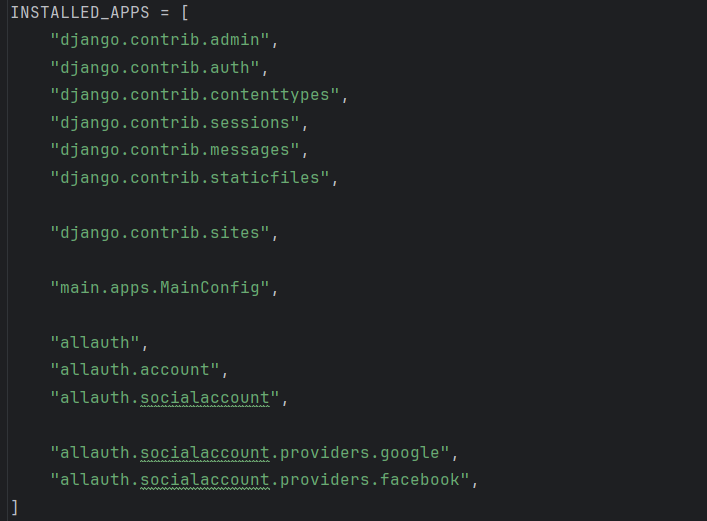Viewport: 707px width, 521px height.
Task: Click the "main.apps.MainConfig" entry
Action: (161, 288)
